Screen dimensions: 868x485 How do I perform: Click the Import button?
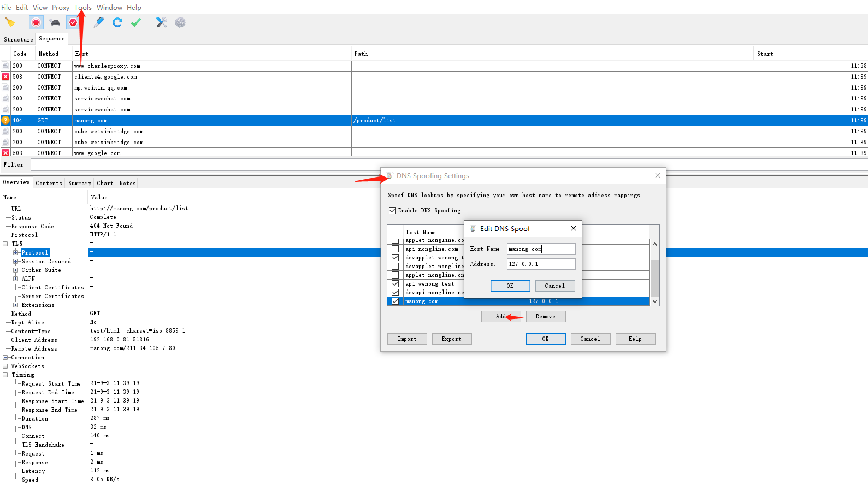click(x=407, y=339)
